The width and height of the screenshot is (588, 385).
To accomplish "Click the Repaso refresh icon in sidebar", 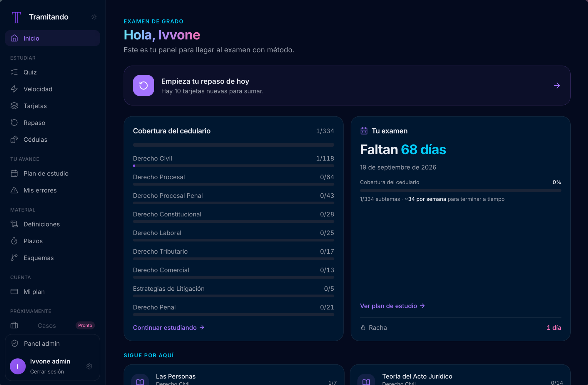I will (x=14, y=123).
